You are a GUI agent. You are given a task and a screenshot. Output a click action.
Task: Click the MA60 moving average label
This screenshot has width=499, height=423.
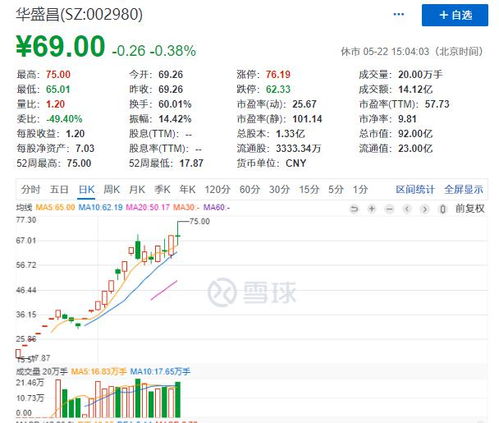click(x=217, y=207)
